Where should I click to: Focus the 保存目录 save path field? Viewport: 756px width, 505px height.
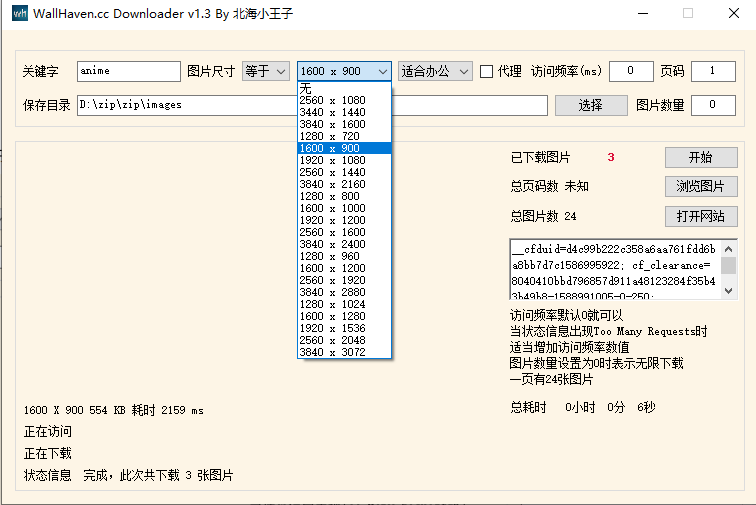[312, 105]
